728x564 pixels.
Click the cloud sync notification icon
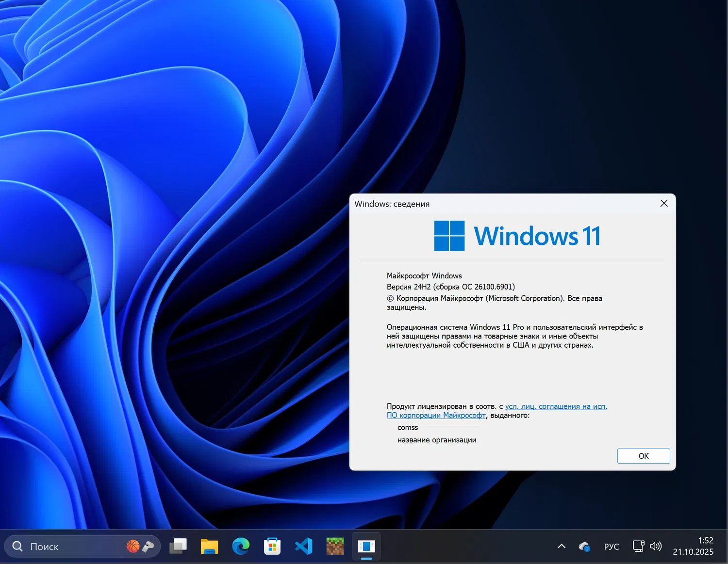click(584, 546)
